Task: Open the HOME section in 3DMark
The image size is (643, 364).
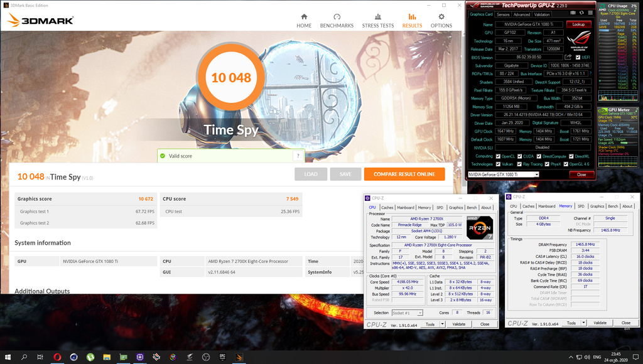Action: pos(304,21)
